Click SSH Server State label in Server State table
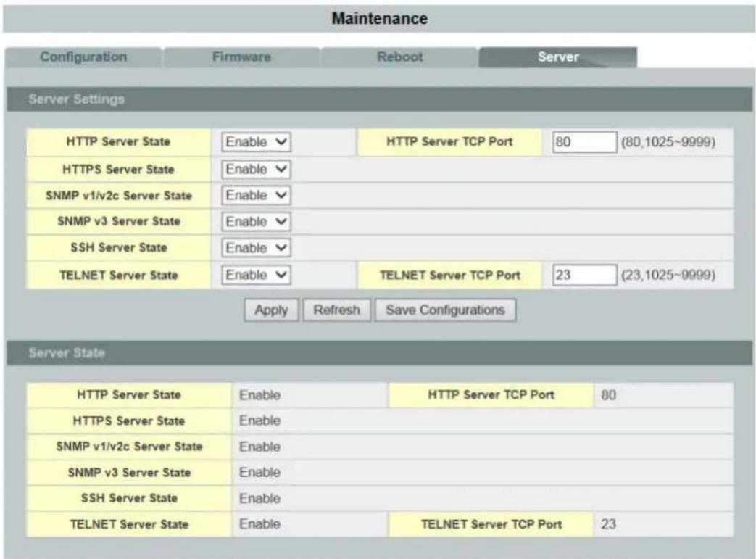 click(x=129, y=498)
